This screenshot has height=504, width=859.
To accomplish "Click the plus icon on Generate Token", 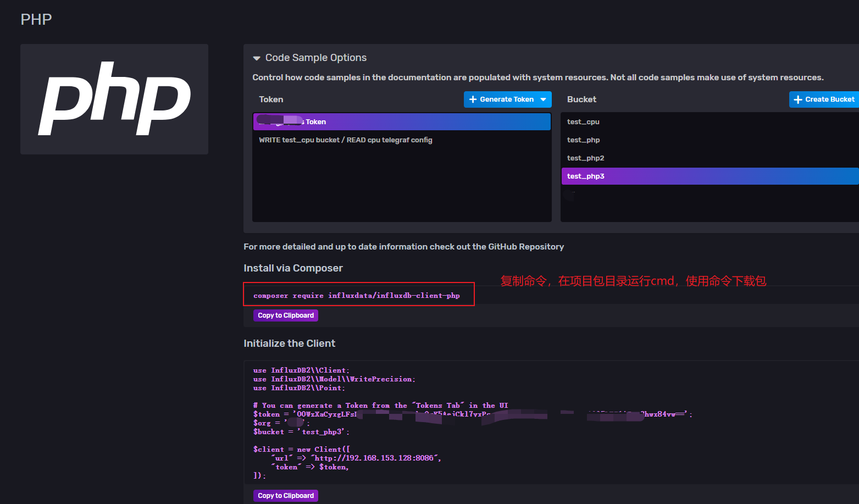I will click(x=474, y=99).
